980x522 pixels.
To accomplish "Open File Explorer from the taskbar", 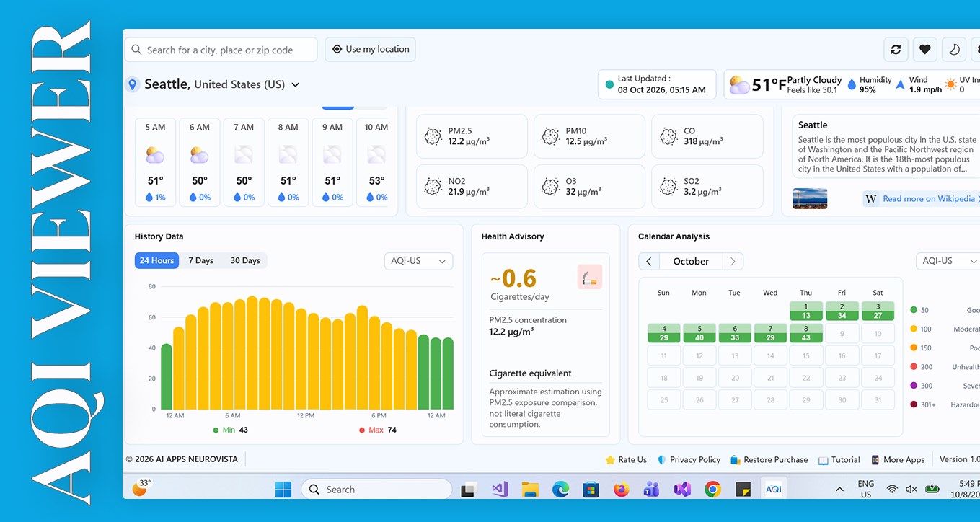I will pos(530,490).
